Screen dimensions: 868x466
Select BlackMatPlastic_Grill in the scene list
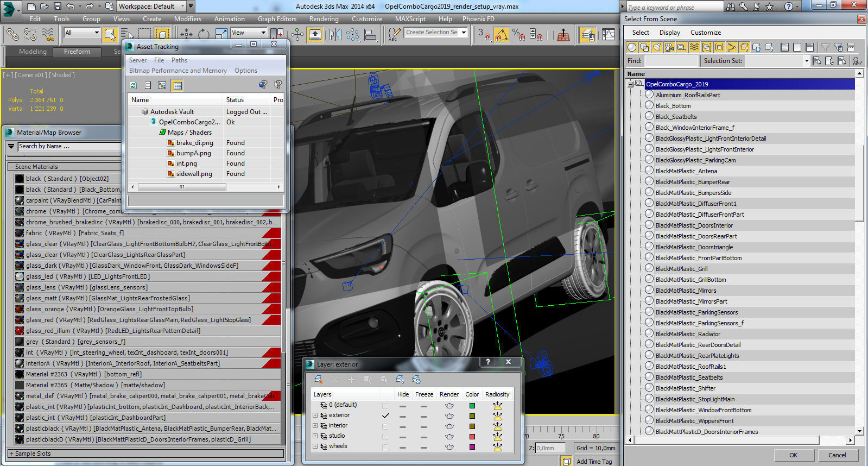[681, 269]
